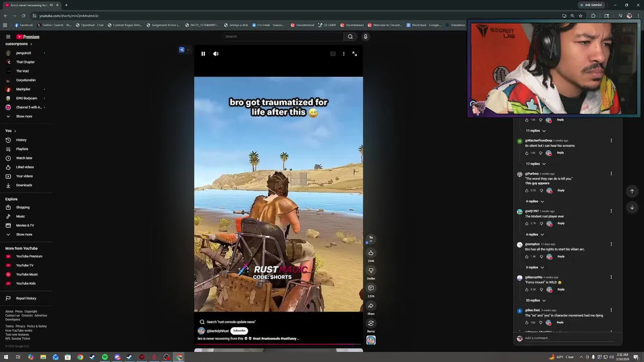Open Report history
This screenshot has height=362, width=644.
[26, 298]
